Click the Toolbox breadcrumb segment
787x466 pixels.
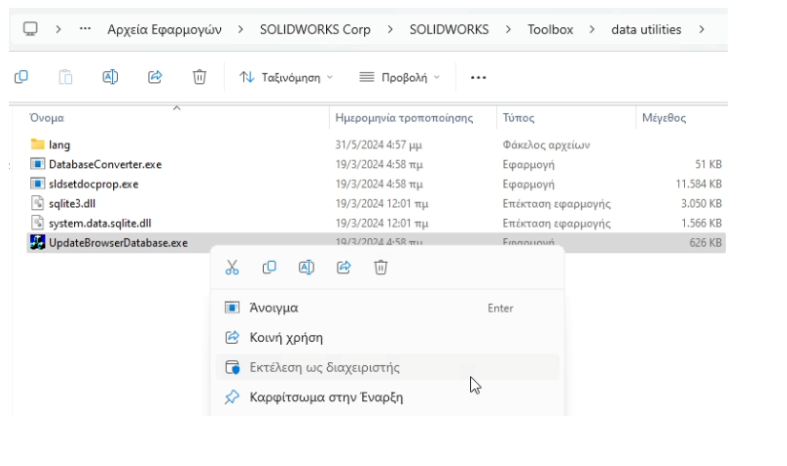[550, 29]
